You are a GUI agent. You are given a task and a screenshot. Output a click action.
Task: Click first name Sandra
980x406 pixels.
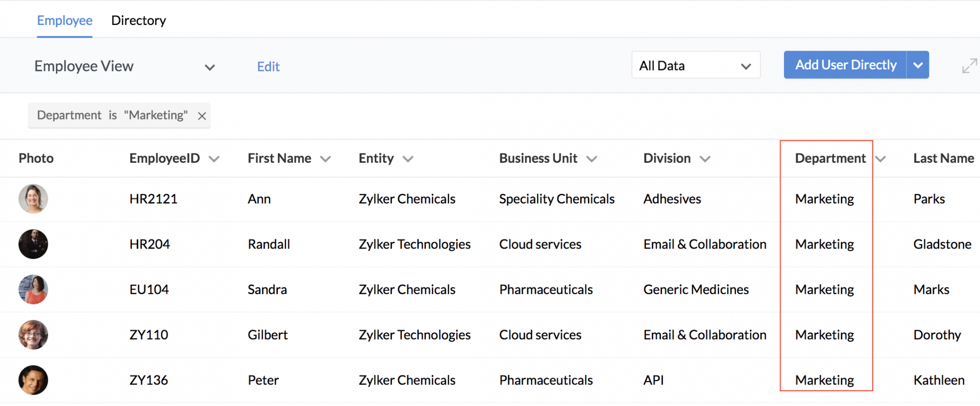[x=267, y=290]
